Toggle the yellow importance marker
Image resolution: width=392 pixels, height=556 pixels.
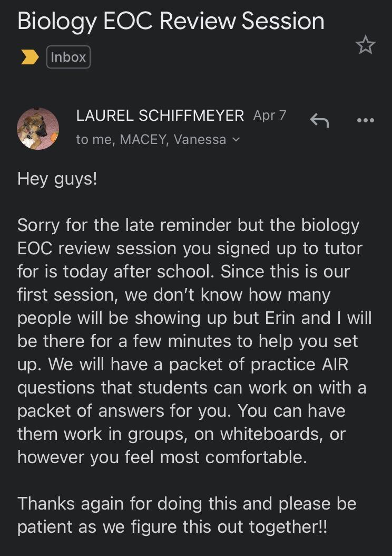tap(30, 57)
